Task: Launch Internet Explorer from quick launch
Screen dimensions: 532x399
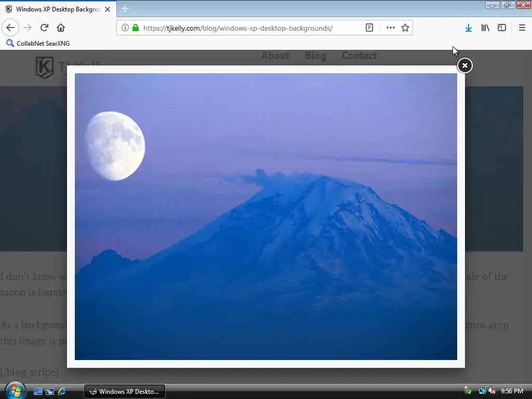Action: pyautogui.click(x=62, y=392)
